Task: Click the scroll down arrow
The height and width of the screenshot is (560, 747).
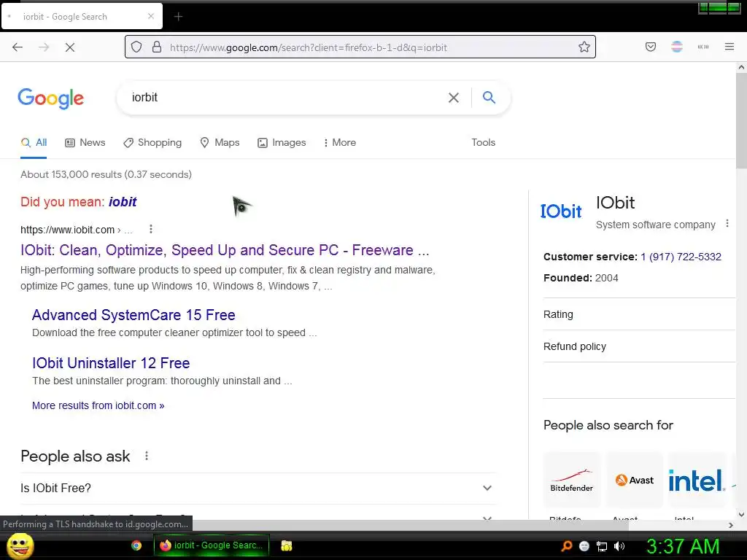Action: [x=741, y=514]
